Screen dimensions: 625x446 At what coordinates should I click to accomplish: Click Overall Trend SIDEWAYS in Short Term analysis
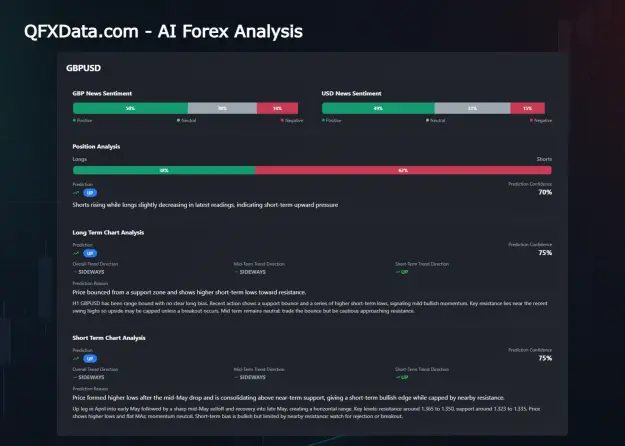[89, 377]
